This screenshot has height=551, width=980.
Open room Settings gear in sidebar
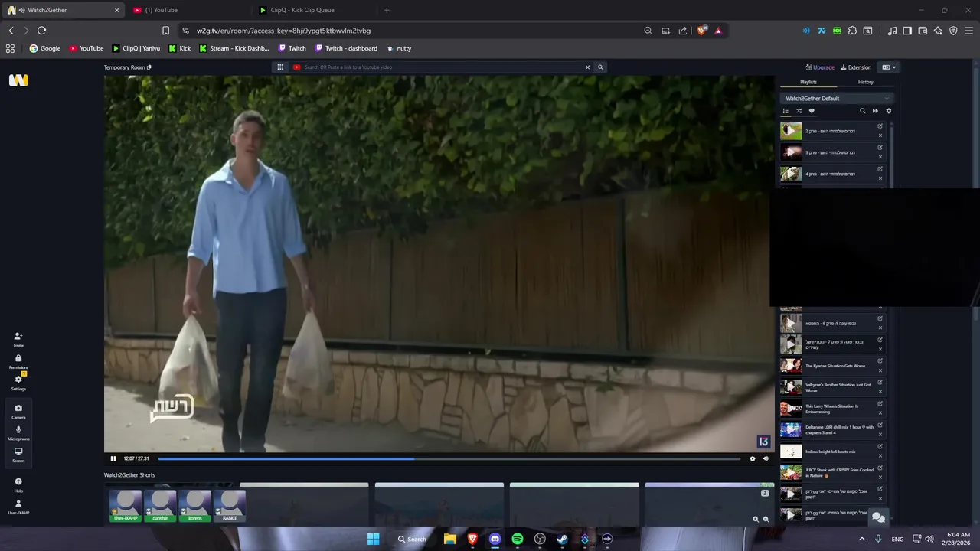(x=18, y=383)
